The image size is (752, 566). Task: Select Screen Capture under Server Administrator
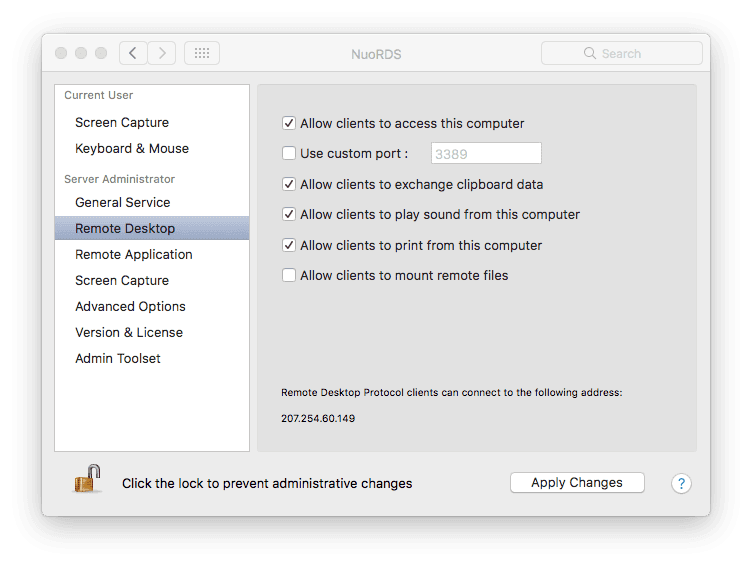(x=152, y=280)
